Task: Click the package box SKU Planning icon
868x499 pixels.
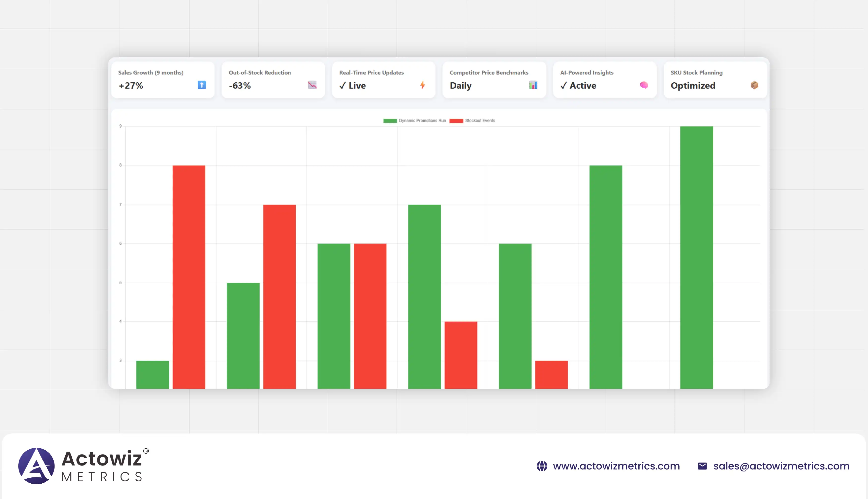Action: click(x=754, y=85)
